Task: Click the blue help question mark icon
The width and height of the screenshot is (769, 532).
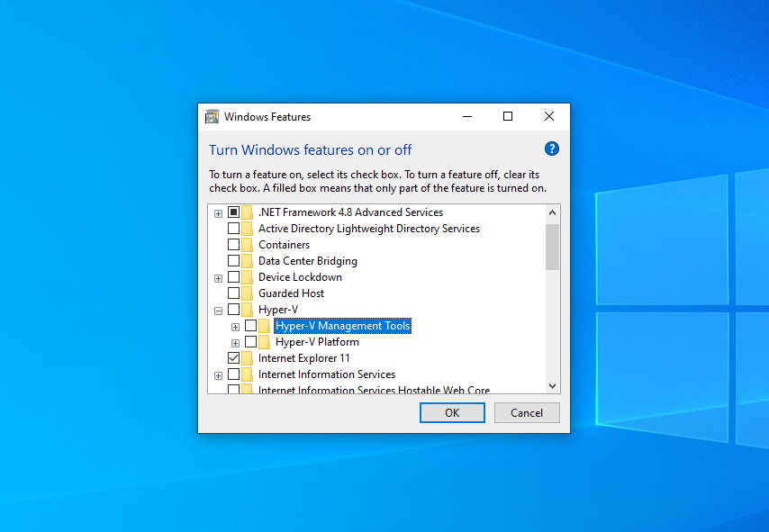Action: click(x=552, y=149)
